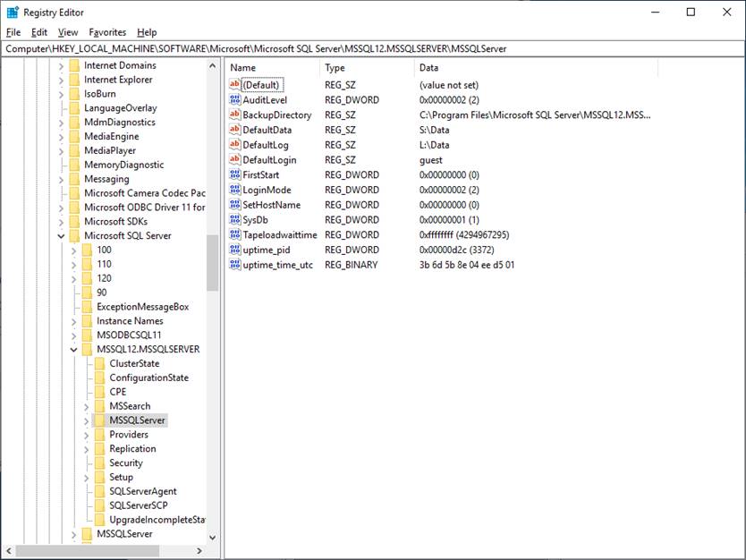Click the Registry Editor app icon in title bar

(x=13, y=12)
